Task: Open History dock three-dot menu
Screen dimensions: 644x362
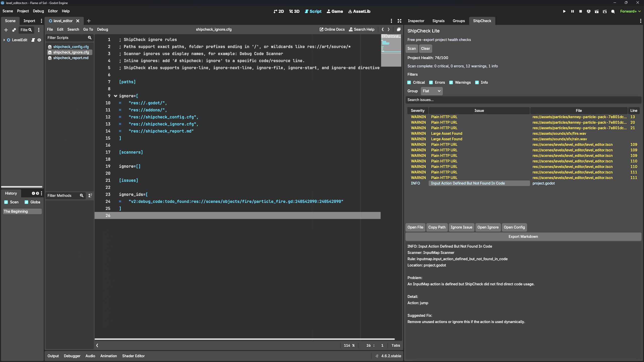Action: coord(42,193)
